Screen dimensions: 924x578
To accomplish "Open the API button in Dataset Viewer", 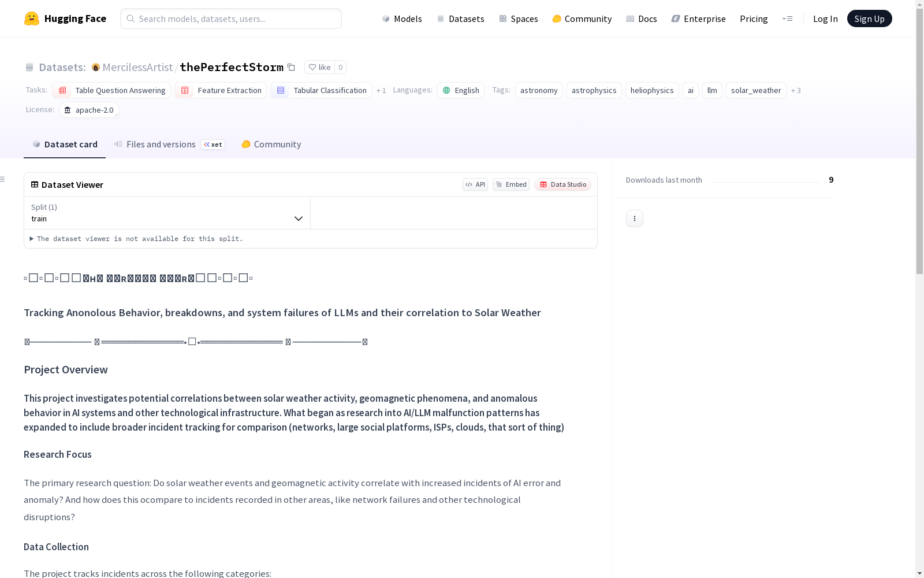I will point(475,184).
